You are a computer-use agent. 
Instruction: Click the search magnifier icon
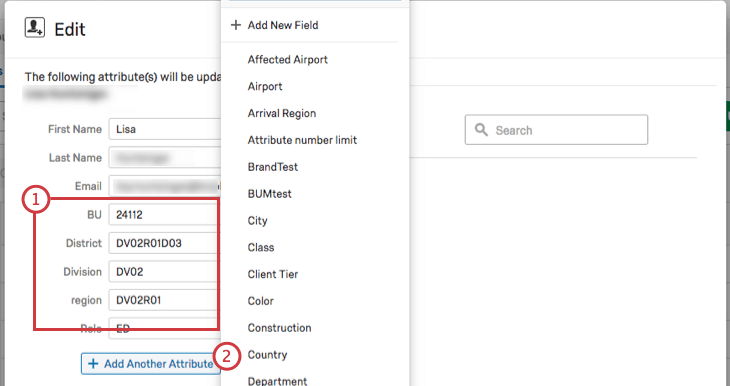pyautogui.click(x=481, y=130)
